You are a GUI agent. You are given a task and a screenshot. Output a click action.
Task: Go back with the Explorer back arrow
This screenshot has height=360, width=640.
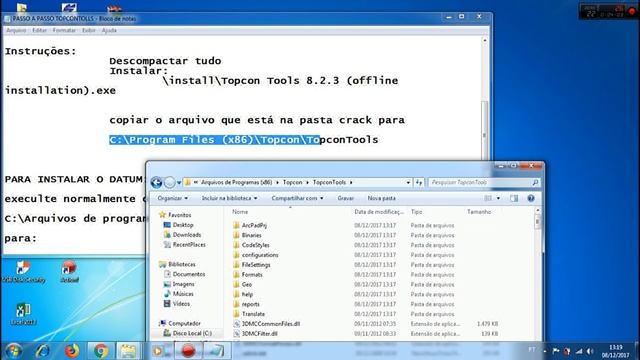pos(156,182)
